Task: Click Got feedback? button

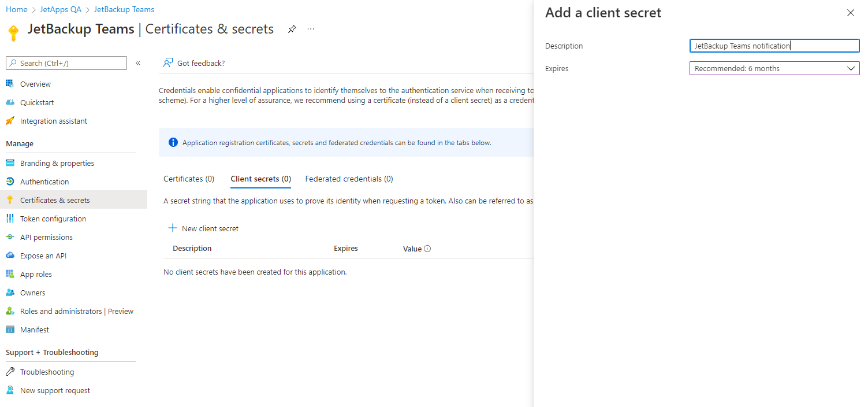Action: [194, 63]
